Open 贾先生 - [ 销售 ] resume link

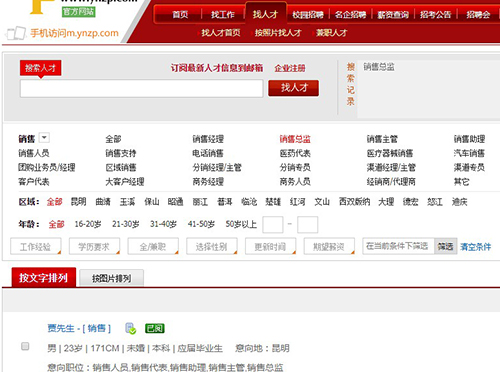(x=79, y=328)
